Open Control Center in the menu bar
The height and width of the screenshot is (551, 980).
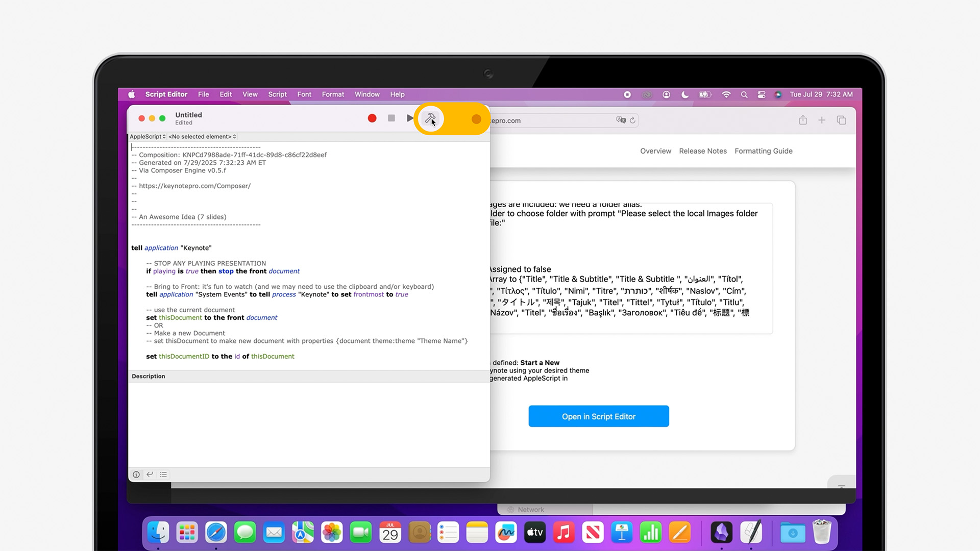click(x=762, y=94)
